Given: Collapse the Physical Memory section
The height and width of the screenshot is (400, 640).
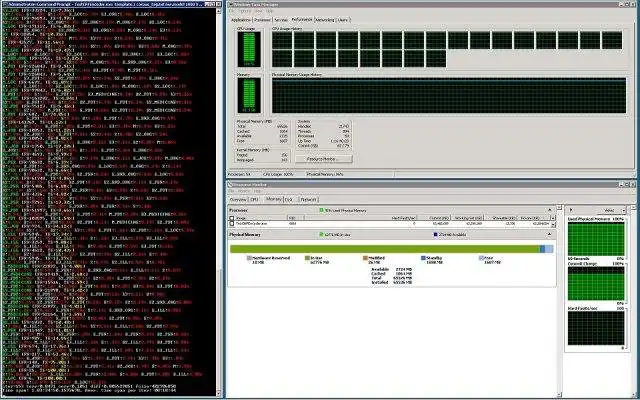Looking at the screenshot, I should coord(549,235).
